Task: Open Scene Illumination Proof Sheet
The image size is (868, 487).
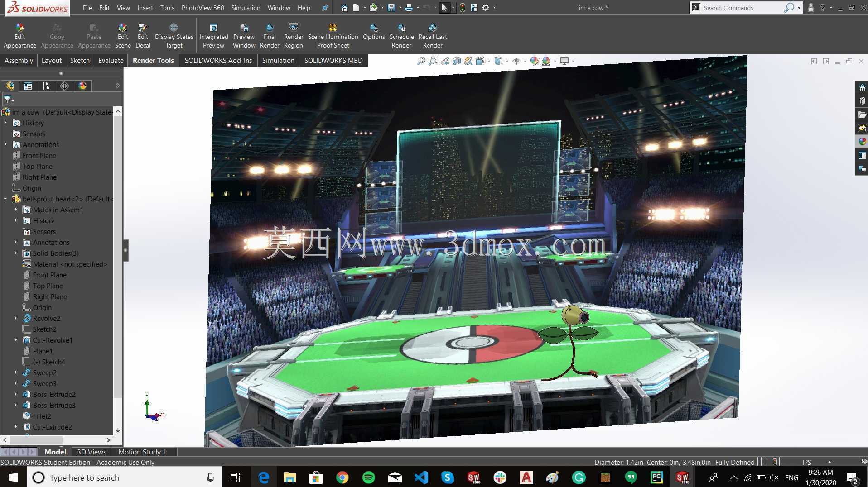Action: pos(333,36)
